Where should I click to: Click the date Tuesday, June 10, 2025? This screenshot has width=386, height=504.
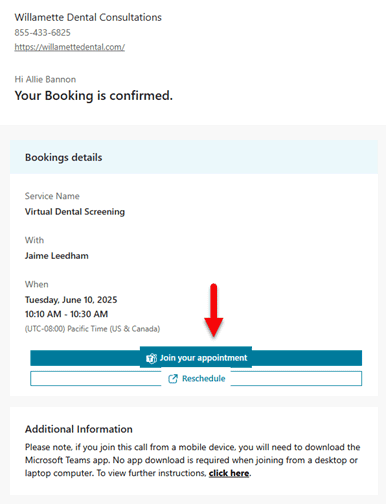tap(71, 300)
